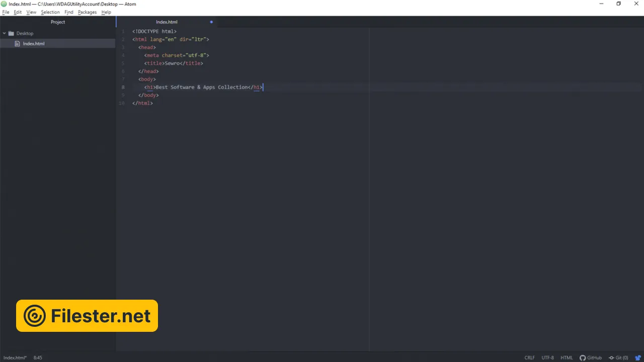Click Index.html* file name in status bar
The width and height of the screenshot is (644, 362).
pyautogui.click(x=15, y=358)
